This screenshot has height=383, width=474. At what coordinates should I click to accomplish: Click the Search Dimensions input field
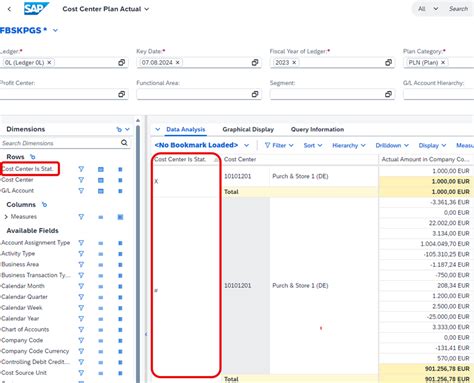(60, 143)
